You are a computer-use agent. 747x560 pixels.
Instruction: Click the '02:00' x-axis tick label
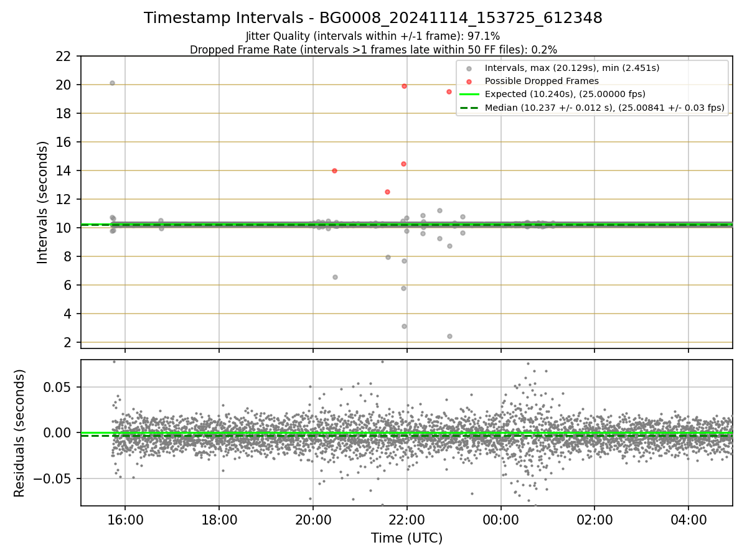594,520
